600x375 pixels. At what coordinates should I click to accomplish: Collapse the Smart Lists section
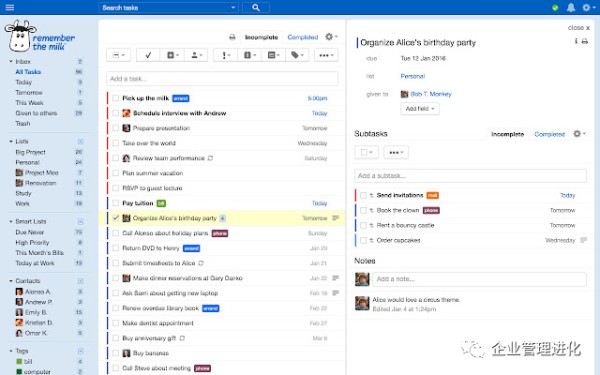(11, 221)
